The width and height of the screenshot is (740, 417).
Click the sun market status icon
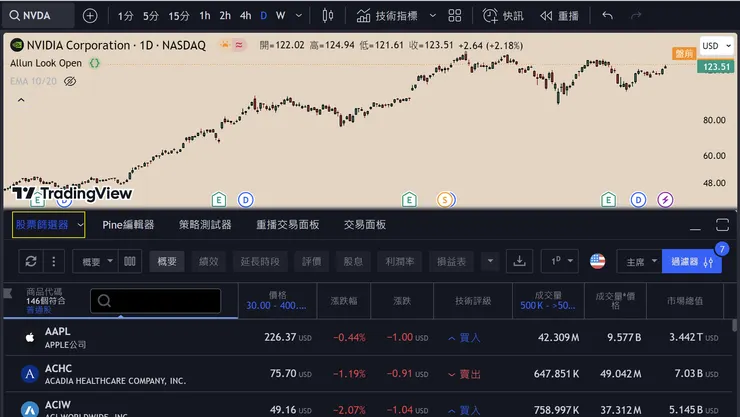click(x=225, y=45)
